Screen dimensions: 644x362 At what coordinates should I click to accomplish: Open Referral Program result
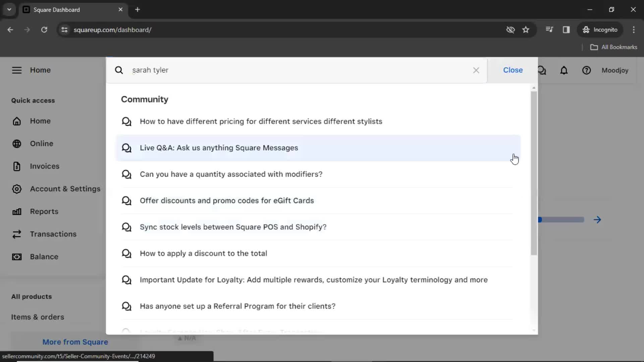tap(318, 306)
